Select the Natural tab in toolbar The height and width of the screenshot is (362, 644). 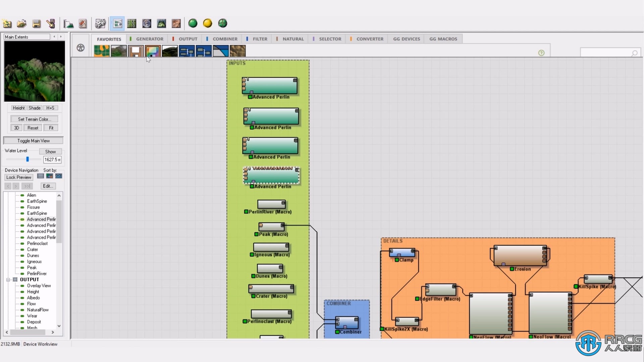(293, 39)
